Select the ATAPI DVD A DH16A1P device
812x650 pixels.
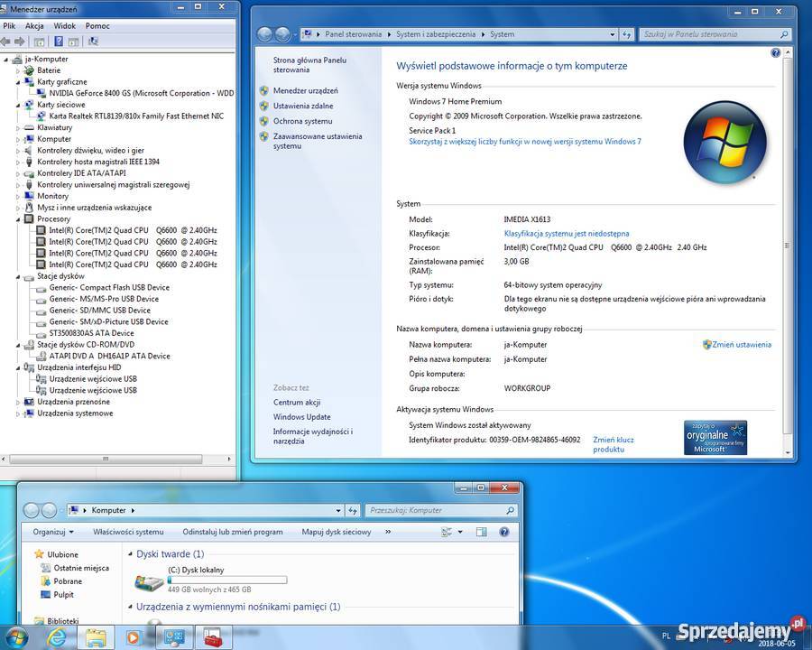click(x=109, y=356)
